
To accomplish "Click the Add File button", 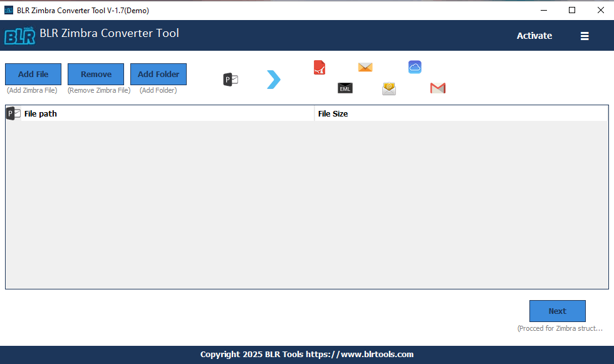I will click(33, 74).
